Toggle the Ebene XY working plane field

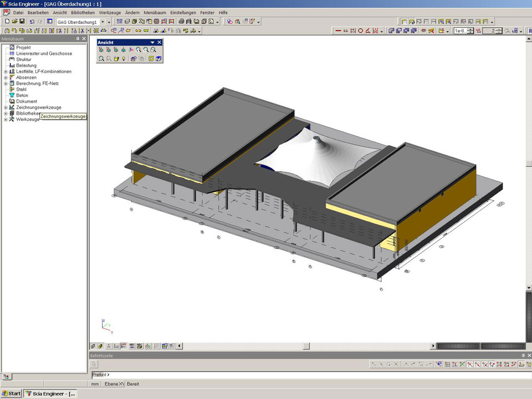pos(114,384)
